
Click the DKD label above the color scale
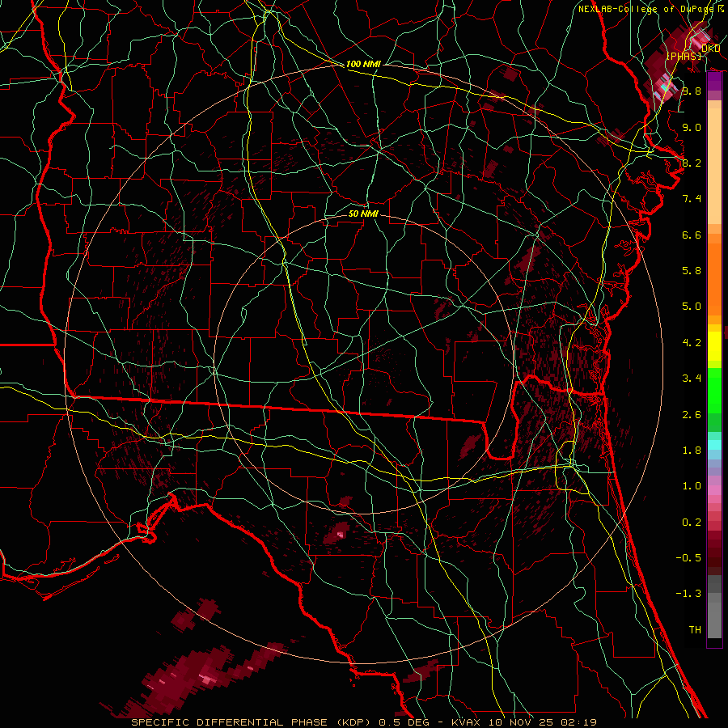[x=710, y=49]
